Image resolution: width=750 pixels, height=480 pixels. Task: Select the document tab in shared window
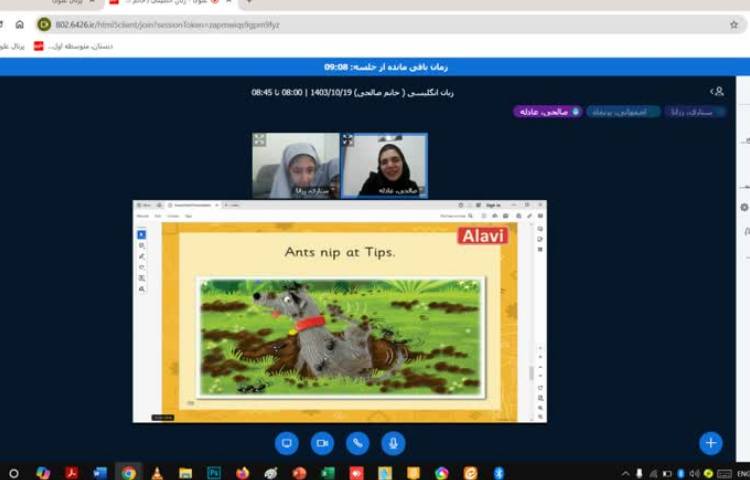point(193,205)
